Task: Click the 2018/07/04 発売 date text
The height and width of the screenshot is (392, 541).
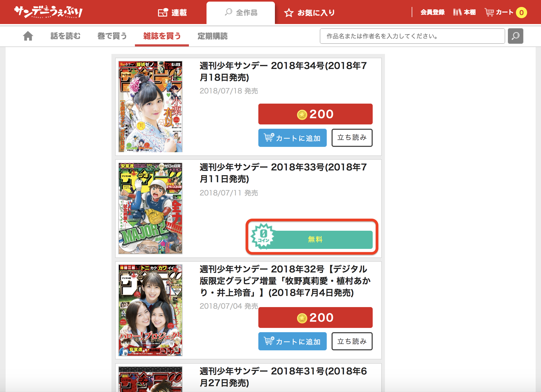Action: (x=229, y=306)
